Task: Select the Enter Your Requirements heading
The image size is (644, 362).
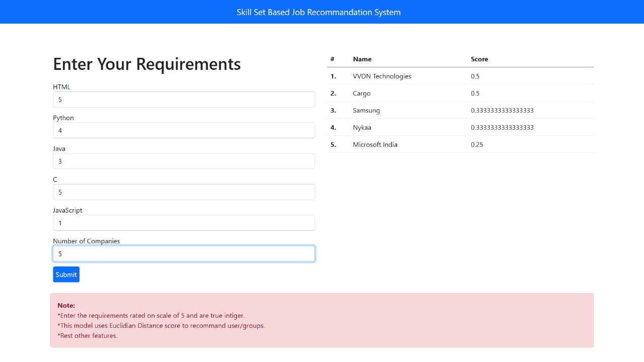Action: click(146, 64)
